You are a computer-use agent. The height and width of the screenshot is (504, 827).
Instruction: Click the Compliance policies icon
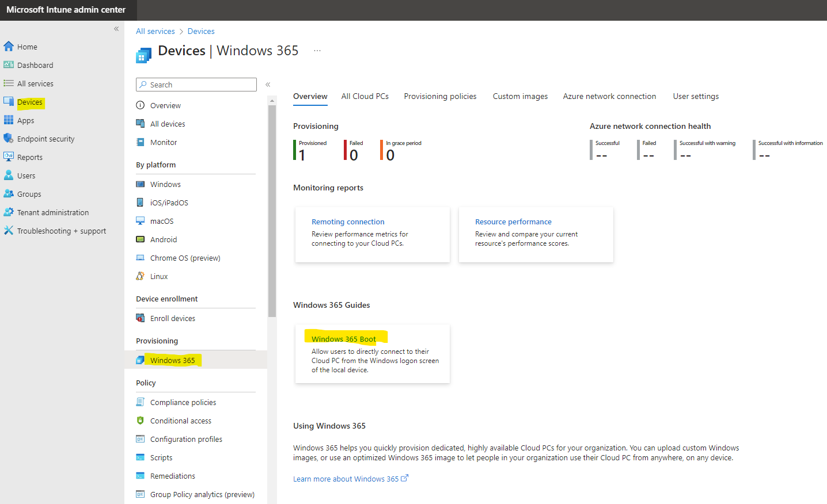pyautogui.click(x=140, y=402)
